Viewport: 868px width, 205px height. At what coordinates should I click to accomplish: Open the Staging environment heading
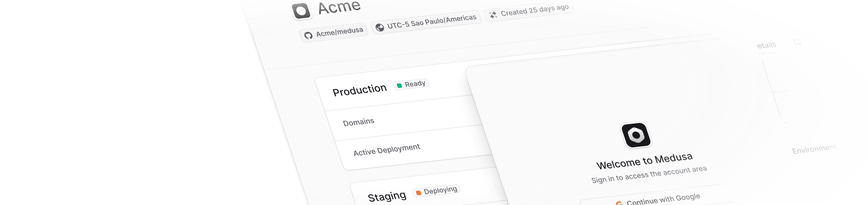pos(387,196)
